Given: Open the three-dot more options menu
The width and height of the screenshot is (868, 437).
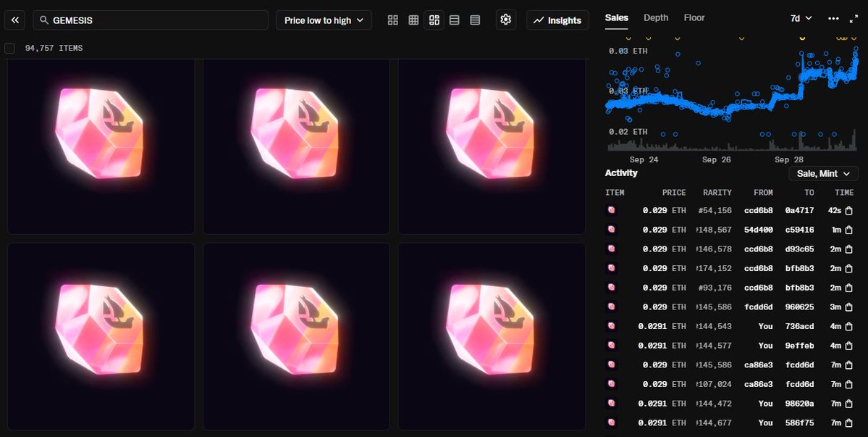Looking at the screenshot, I should coord(833,18).
